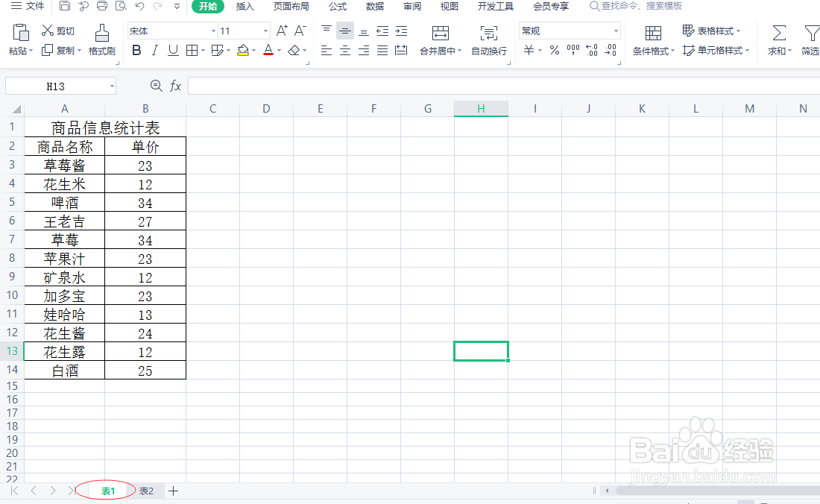Switch to the Review (审阅) tab
This screenshot has height=504, width=820.
pos(412,6)
